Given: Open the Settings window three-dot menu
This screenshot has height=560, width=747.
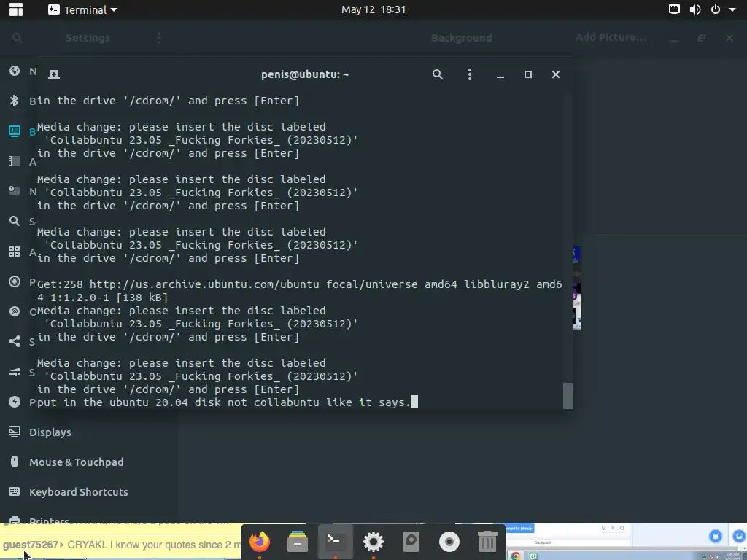Looking at the screenshot, I should (158, 38).
